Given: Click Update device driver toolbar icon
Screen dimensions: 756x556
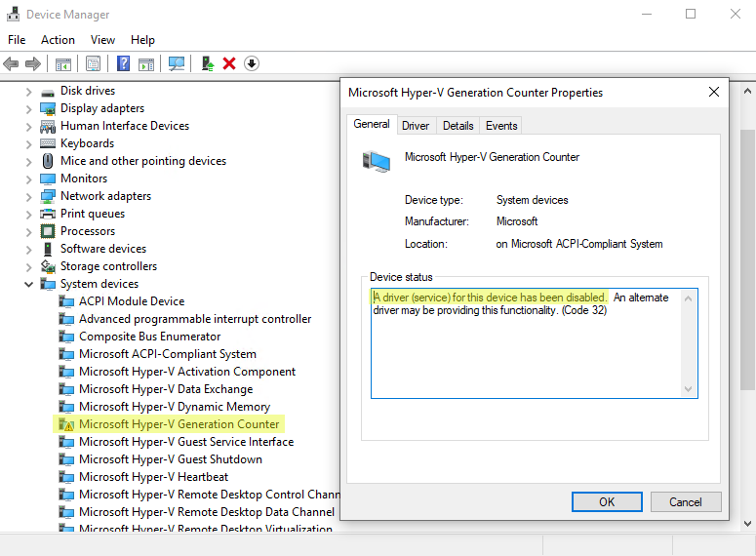Looking at the screenshot, I should tap(208, 63).
